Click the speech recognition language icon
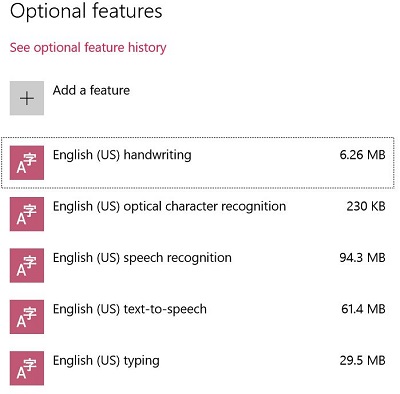Screen dimensions: 400x394 [27, 265]
